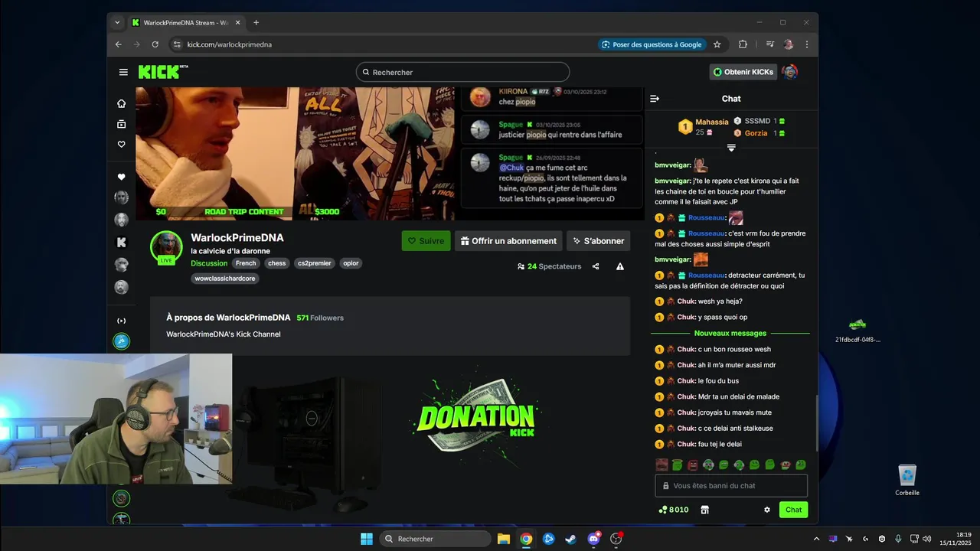Open the 21fdbcdf-04f8 desktop file icon
980x551 pixels.
857,331
